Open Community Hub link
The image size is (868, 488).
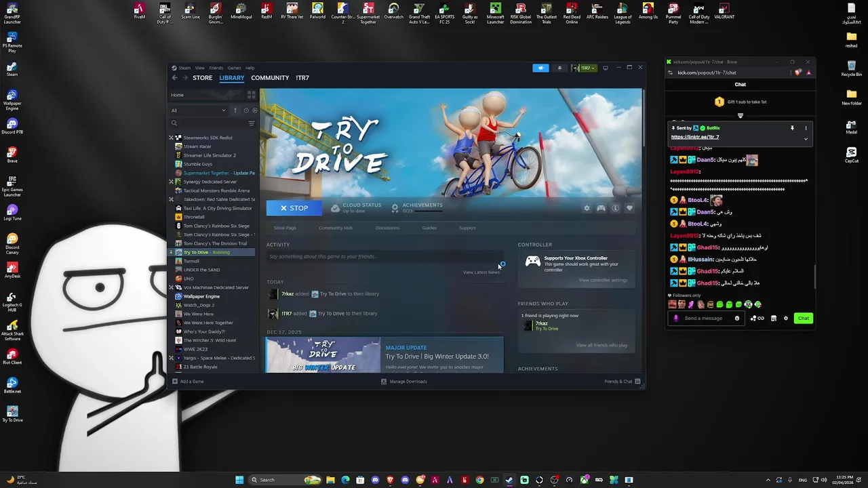click(x=336, y=228)
